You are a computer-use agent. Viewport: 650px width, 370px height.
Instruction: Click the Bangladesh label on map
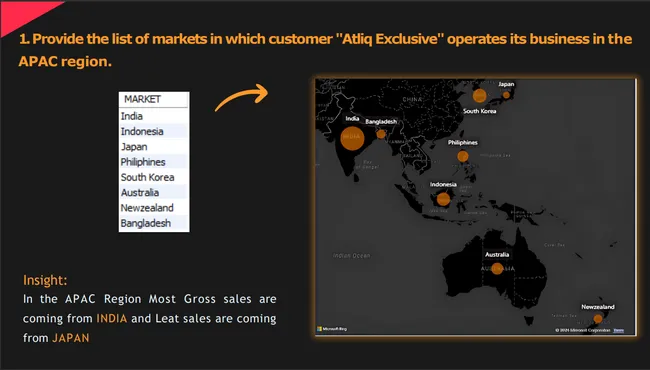pos(381,121)
